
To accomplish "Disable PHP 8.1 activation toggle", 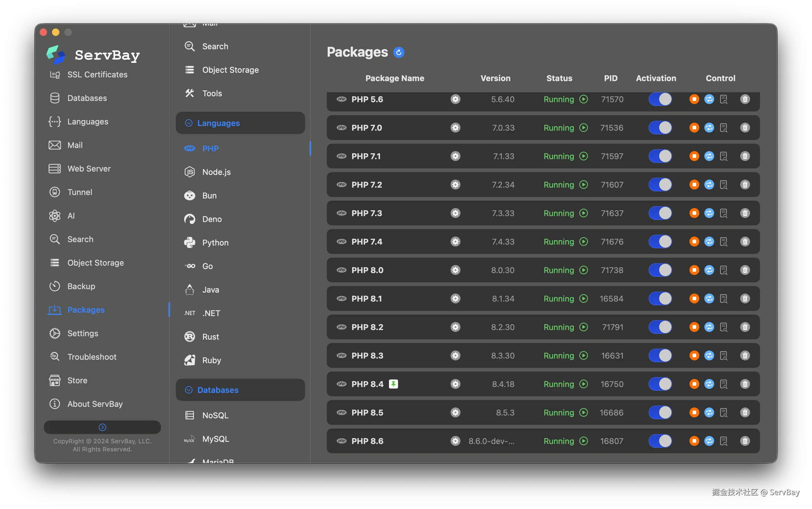I will click(x=660, y=298).
